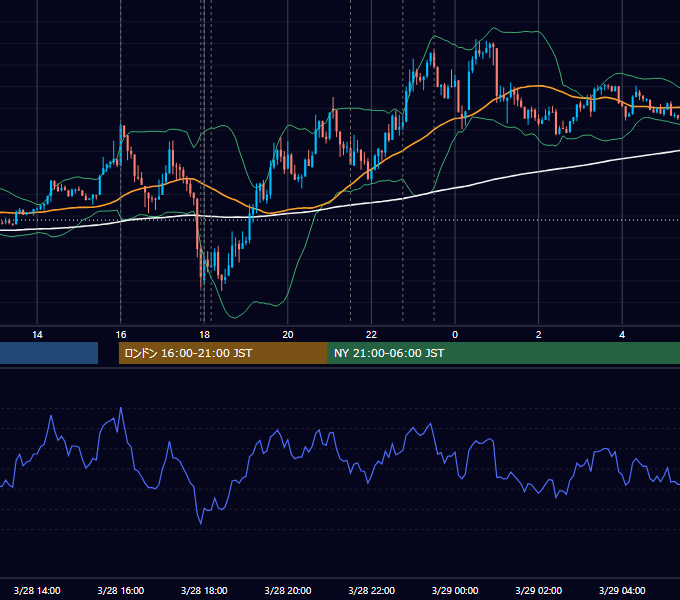Click the NY 21:00-06:00 JST session bar
The image size is (680, 600).
click(504, 353)
